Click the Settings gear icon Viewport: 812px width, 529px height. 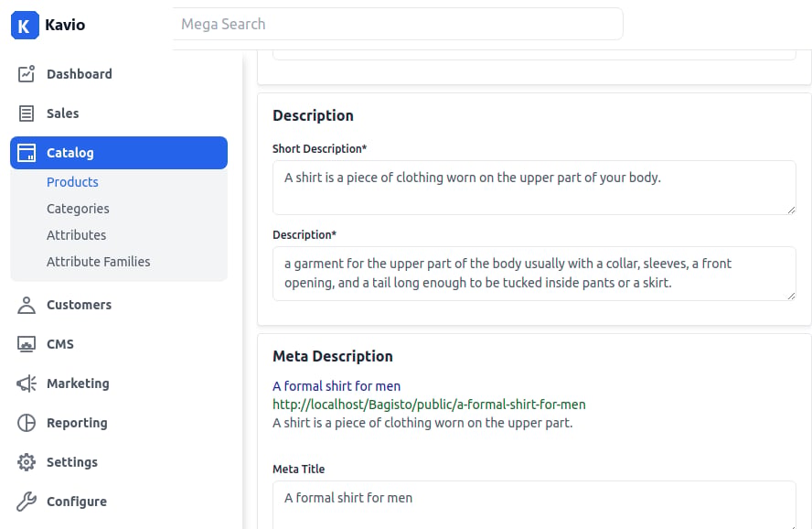coord(27,462)
